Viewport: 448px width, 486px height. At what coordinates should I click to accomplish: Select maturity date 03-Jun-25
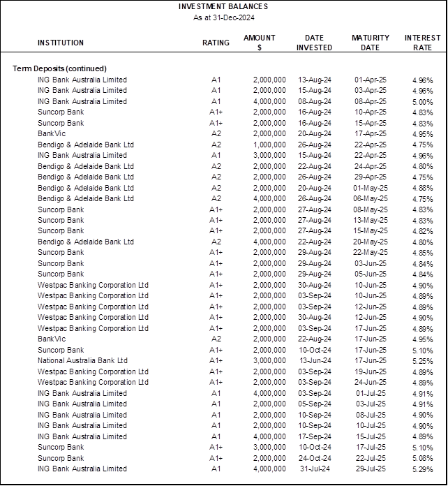(x=371, y=264)
